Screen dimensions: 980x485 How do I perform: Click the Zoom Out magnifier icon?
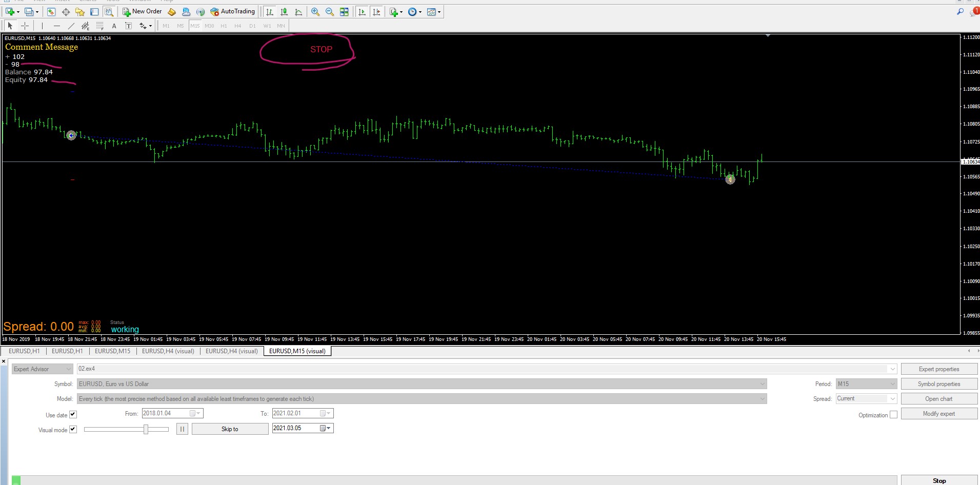coord(330,12)
